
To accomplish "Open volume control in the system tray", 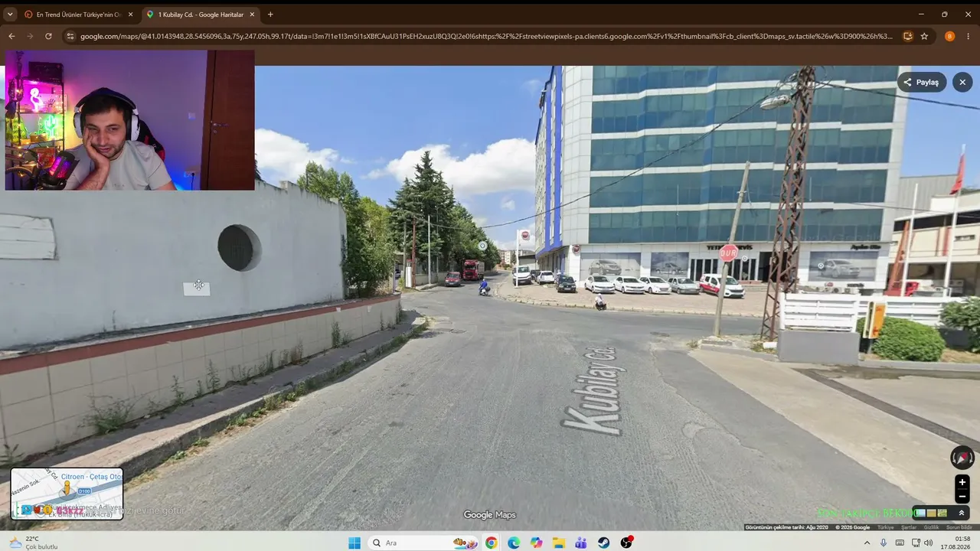I will click(x=928, y=543).
